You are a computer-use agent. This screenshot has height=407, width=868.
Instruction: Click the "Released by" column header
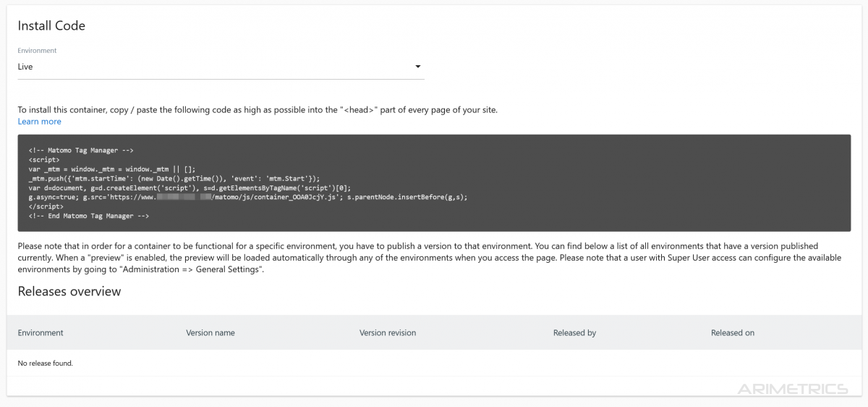pos(574,333)
